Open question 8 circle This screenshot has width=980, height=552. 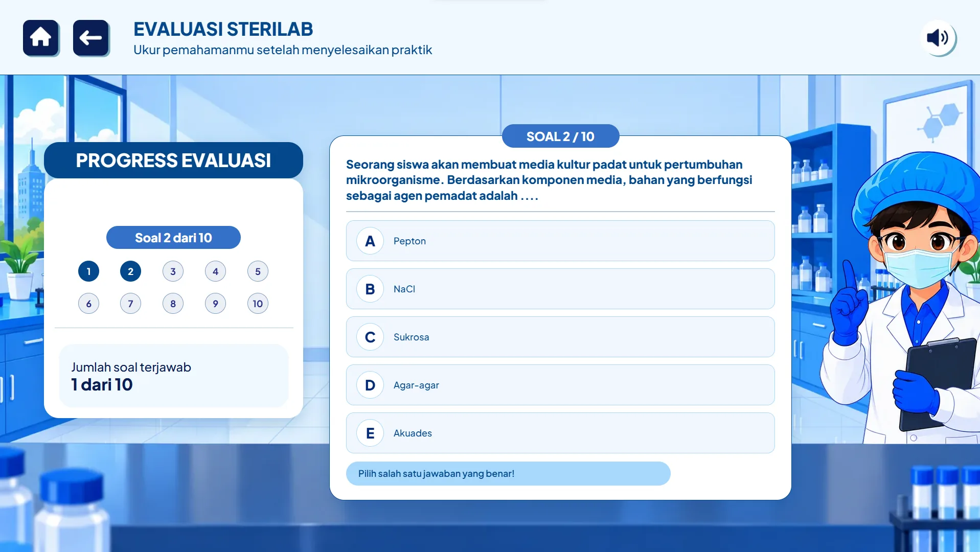click(173, 304)
